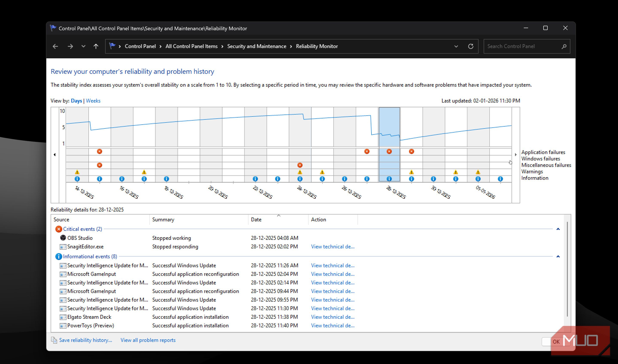Click the miscellaneous failure icon on 24-12-2025

click(300, 165)
